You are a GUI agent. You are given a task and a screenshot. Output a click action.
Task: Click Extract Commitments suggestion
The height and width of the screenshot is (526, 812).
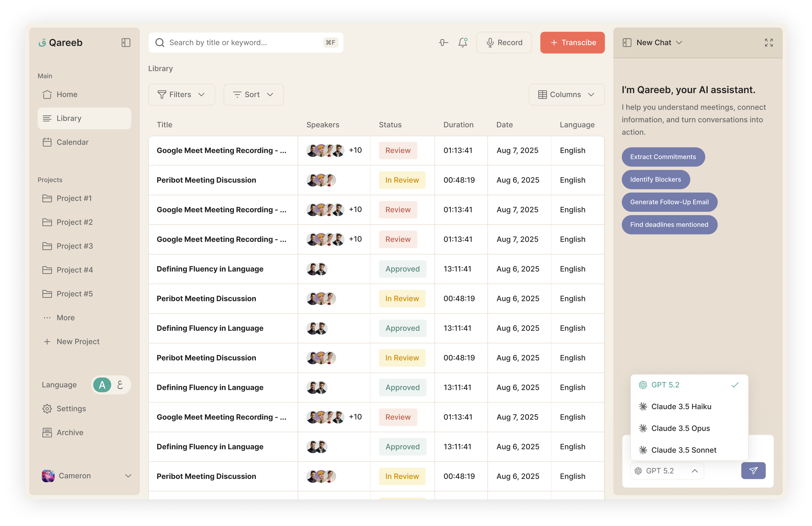point(663,157)
